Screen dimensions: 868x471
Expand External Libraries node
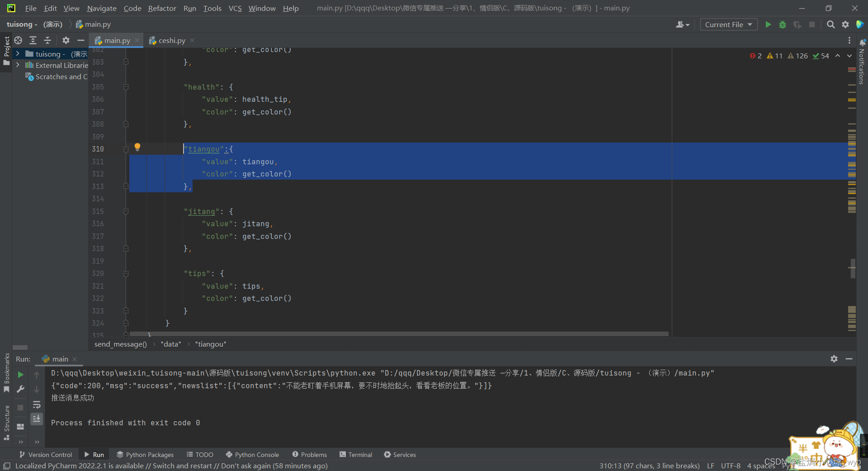[x=18, y=65]
